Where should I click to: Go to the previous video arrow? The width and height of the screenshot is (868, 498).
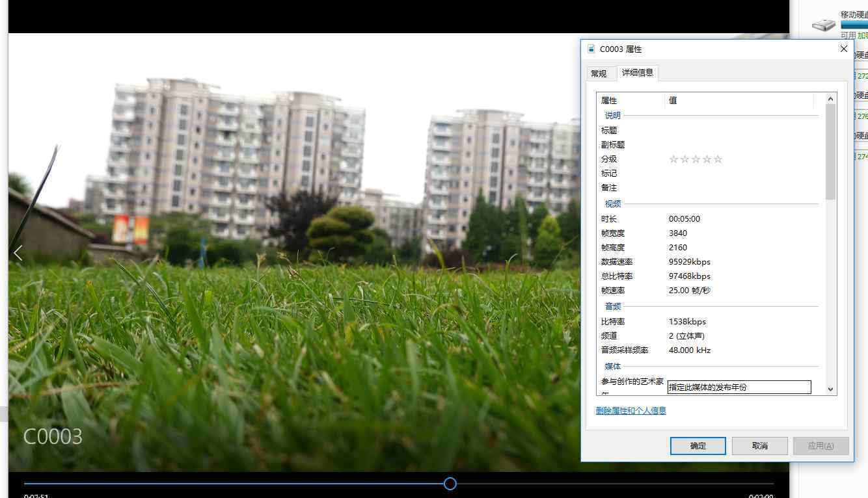18,253
